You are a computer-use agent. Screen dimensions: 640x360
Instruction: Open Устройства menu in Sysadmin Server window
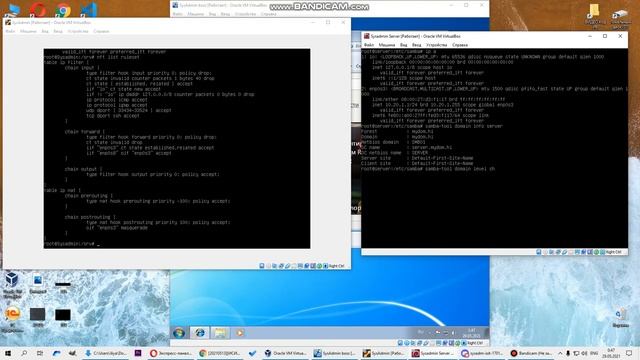click(x=436, y=45)
